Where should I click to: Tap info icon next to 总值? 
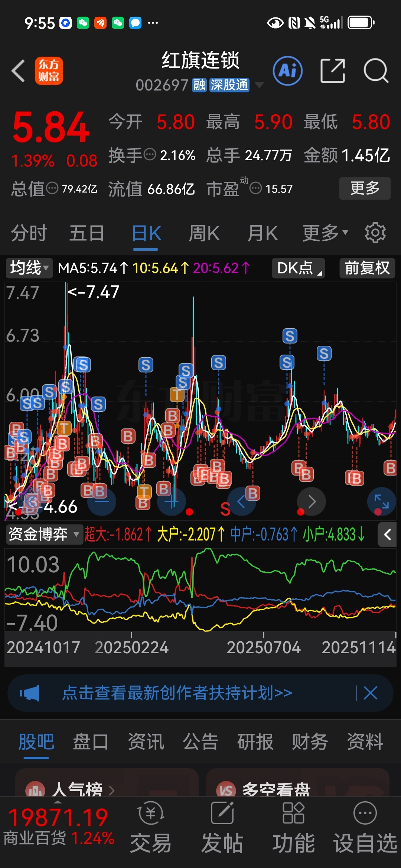click(x=52, y=188)
